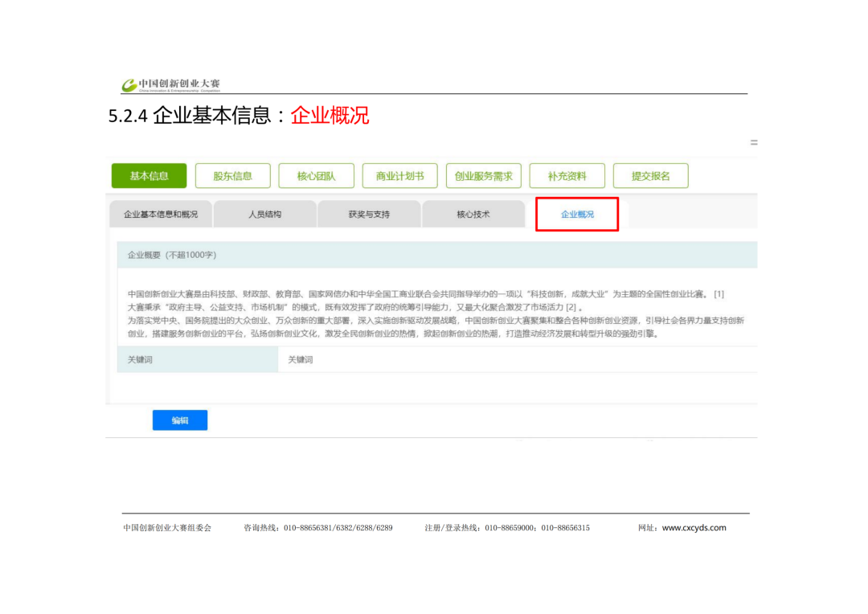Switch to the 核心技术 sub-tab
Viewport: 868px width, 614px height.
[x=473, y=215]
